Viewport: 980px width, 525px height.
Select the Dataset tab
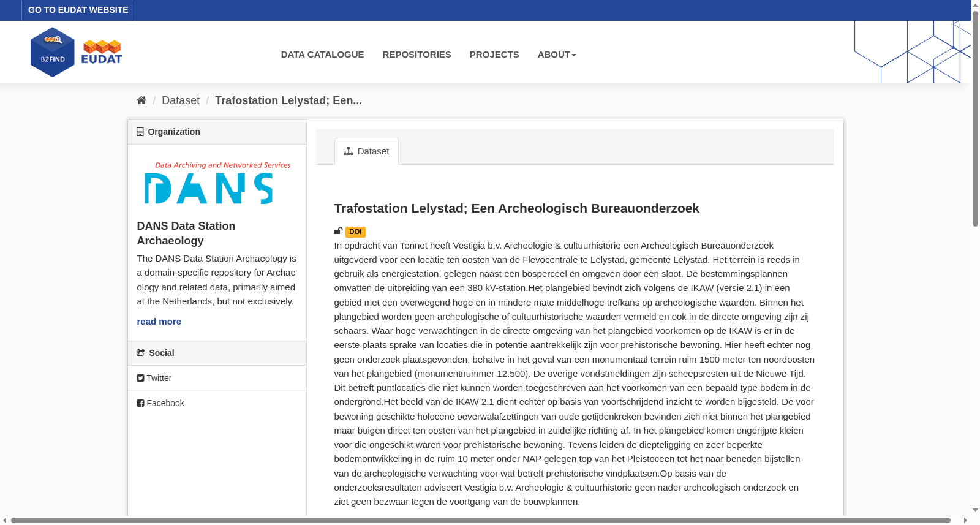(x=366, y=151)
